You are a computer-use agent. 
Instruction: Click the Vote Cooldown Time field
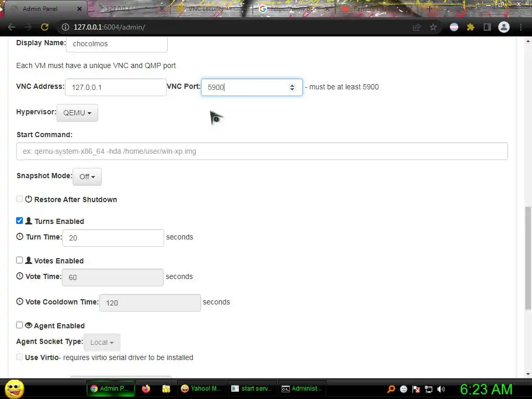click(x=150, y=303)
